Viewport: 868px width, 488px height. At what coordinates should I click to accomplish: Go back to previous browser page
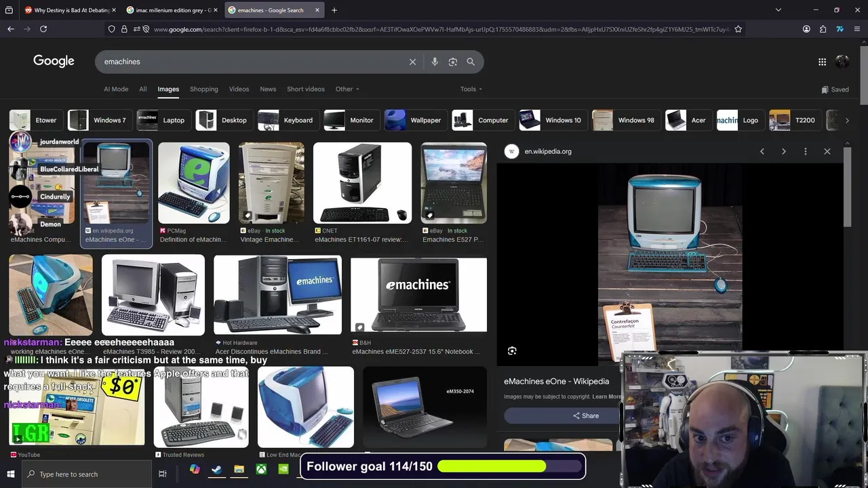[11, 29]
